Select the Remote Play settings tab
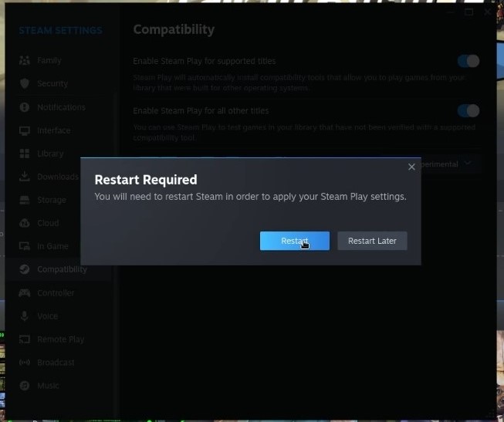Viewport: 504px width, 422px height. point(60,339)
